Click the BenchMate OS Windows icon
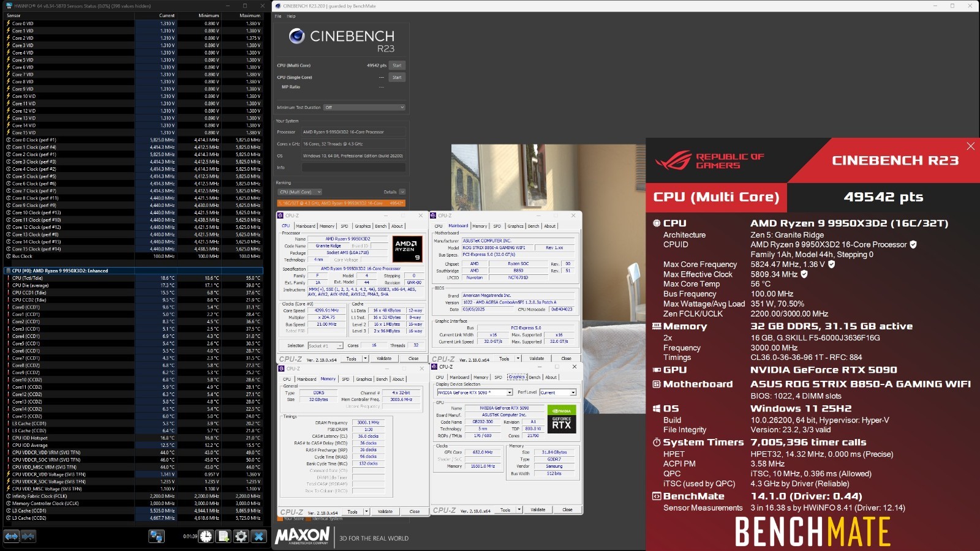The image size is (980, 551). click(657, 408)
